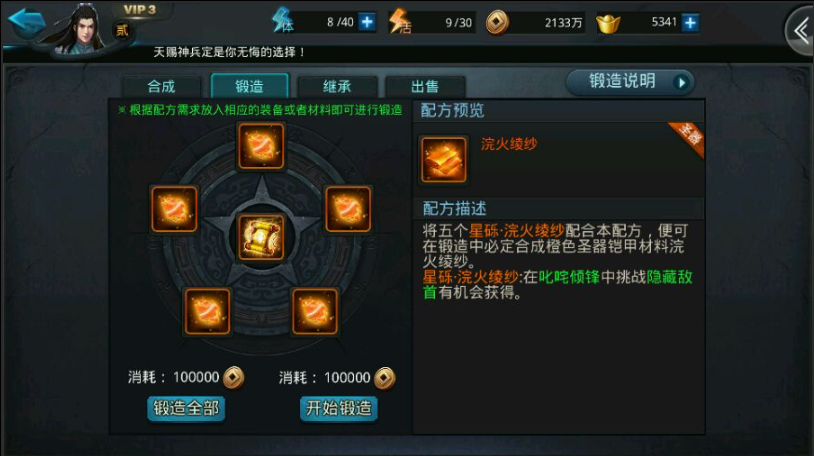814x456 pixels.
Task: Select the bottom-left material slot
Action: (x=207, y=311)
